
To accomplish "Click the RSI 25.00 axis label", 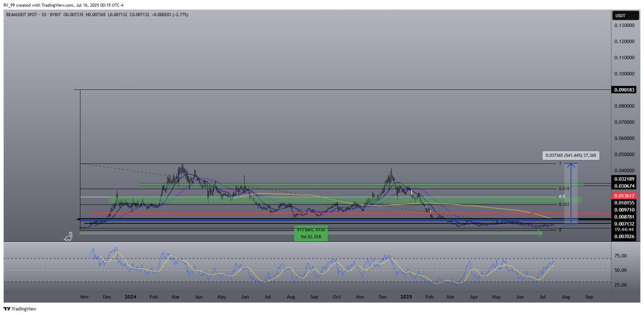I will pyautogui.click(x=621, y=284).
